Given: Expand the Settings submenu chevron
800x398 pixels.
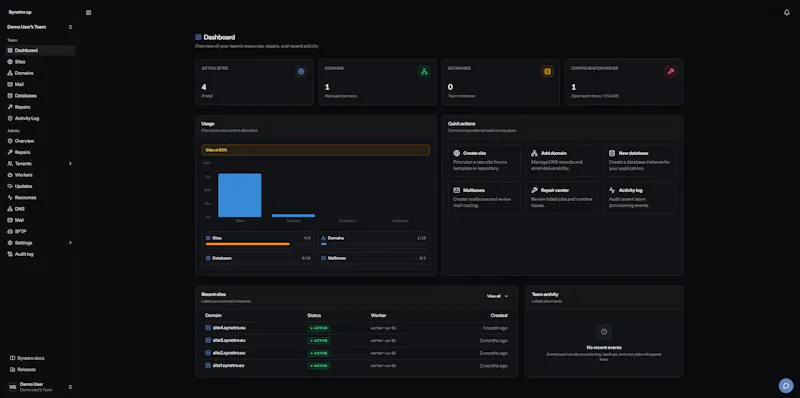Looking at the screenshot, I should (x=70, y=243).
